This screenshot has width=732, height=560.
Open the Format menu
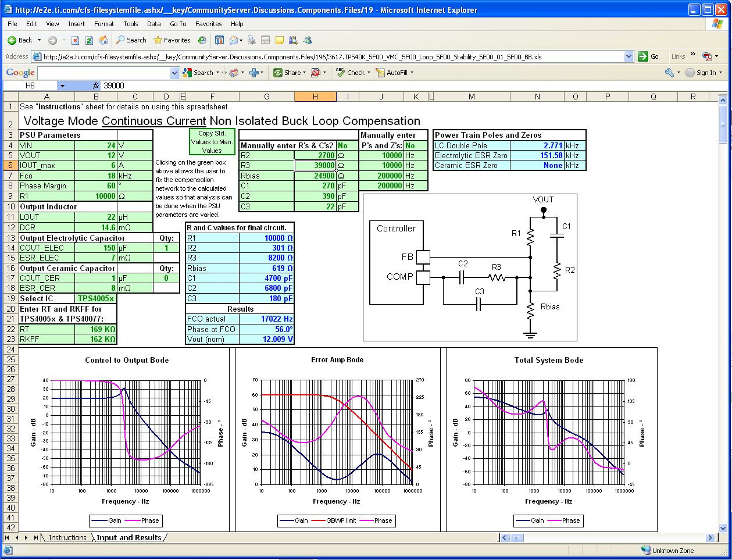(104, 24)
